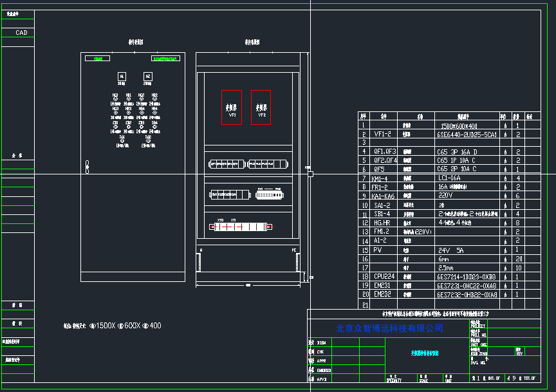Click the crosshair cursor pickbox

(x=310, y=173)
